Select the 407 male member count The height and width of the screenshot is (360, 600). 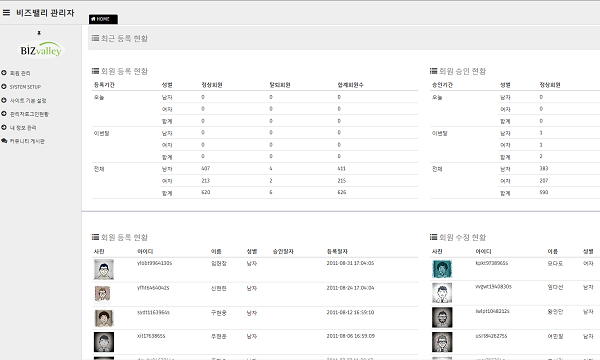[x=205, y=169]
